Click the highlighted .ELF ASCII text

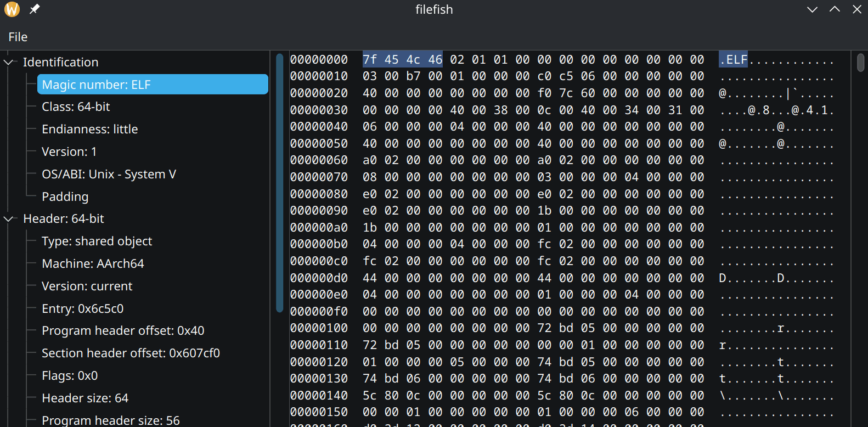pyautogui.click(x=734, y=59)
